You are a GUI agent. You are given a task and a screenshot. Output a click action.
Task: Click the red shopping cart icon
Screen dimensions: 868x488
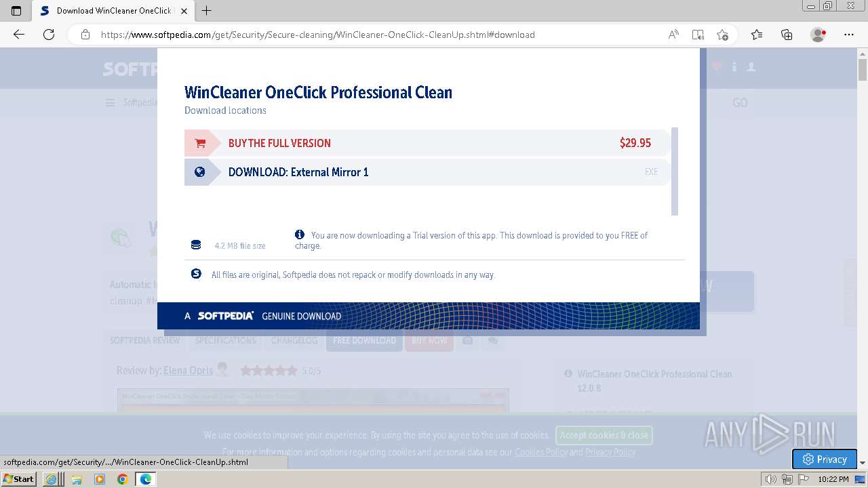point(200,143)
